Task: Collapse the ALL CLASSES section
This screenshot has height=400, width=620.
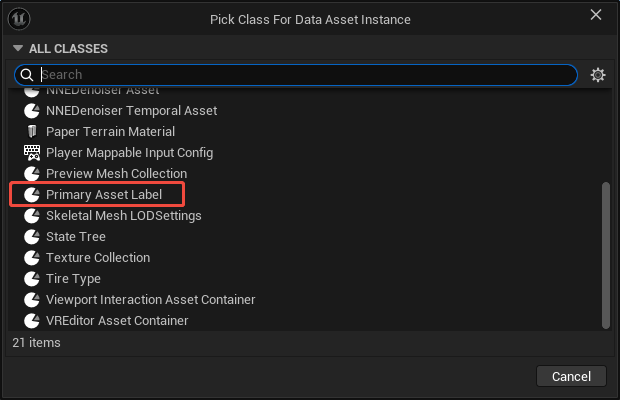Action: coord(18,48)
